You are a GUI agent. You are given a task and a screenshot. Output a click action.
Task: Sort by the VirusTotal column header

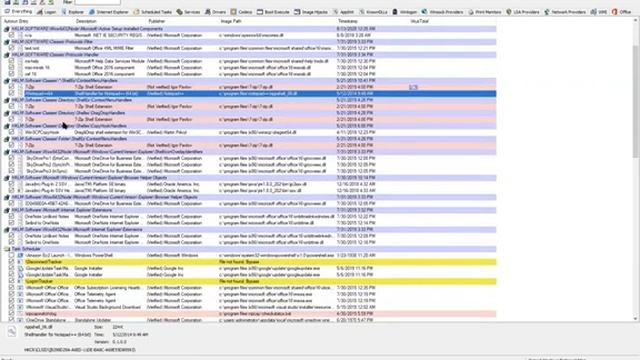click(x=420, y=21)
